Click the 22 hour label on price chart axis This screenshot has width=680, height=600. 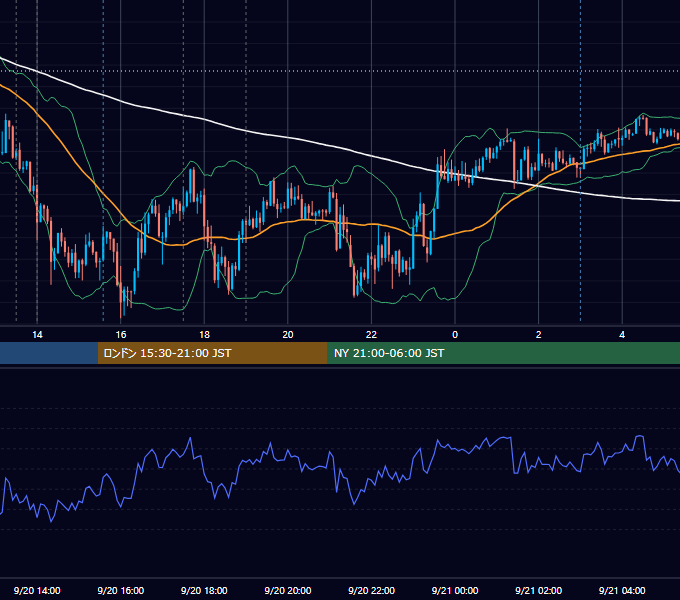[371, 335]
